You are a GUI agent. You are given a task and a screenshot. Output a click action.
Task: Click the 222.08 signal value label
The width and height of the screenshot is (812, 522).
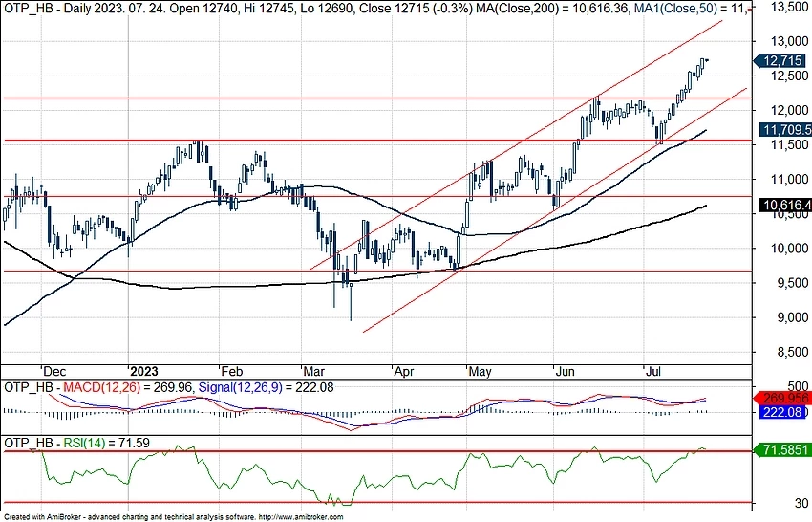[x=781, y=412]
